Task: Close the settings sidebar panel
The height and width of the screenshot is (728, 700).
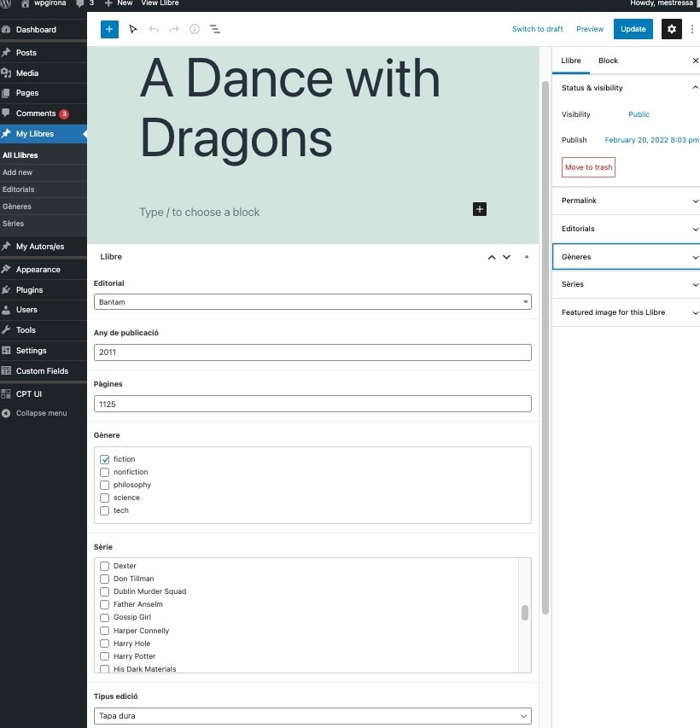Action: [696, 61]
